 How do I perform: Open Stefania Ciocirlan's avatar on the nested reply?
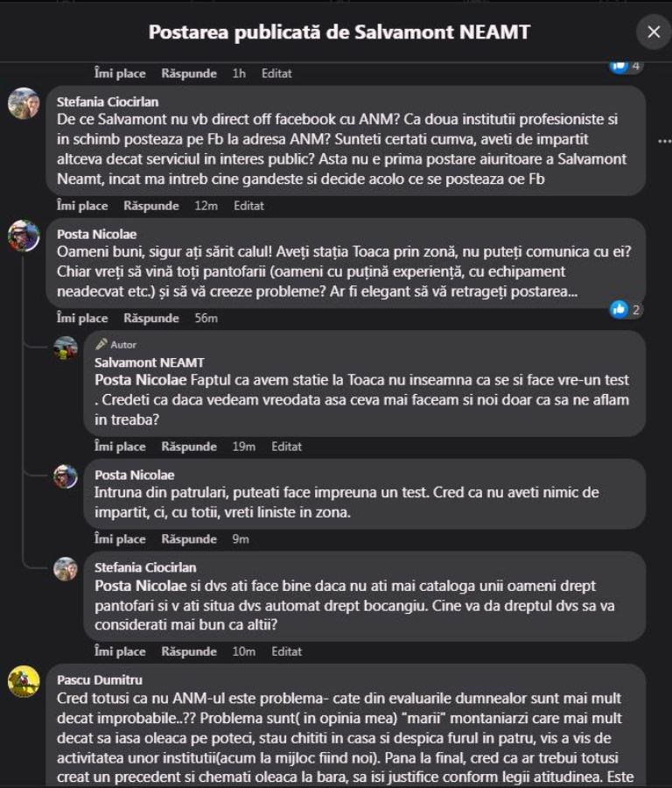[66, 569]
